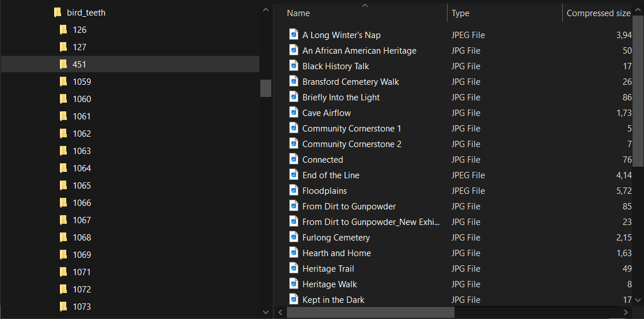Click JPEG File type of End of the Line

pyautogui.click(x=468, y=175)
